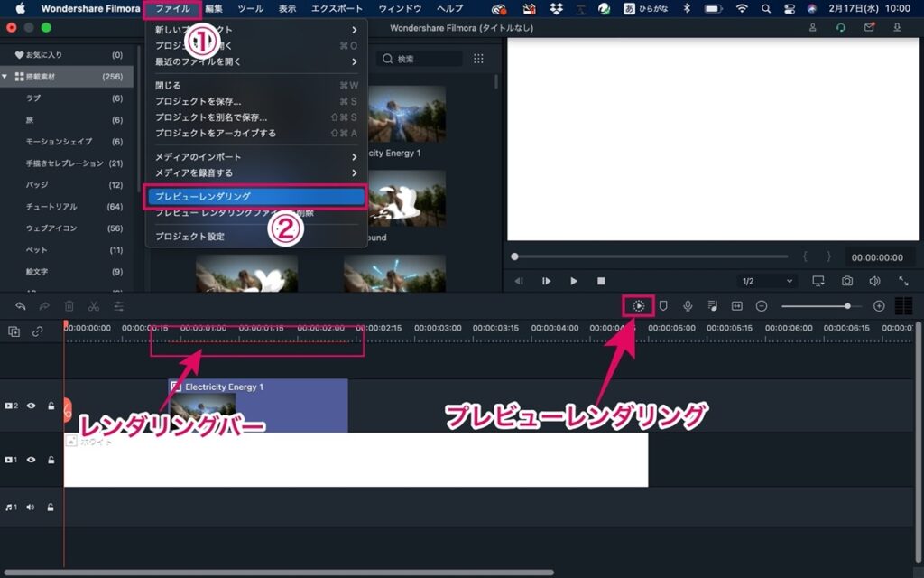The height and width of the screenshot is (578, 924).
Task: Open the voiceover microphone tool
Action: [x=687, y=306]
